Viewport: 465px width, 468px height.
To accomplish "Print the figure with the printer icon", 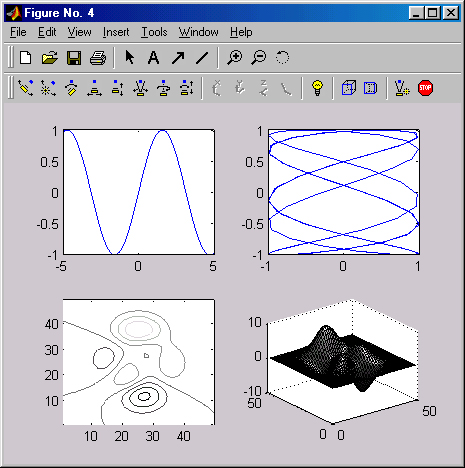I will pyautogui.click(x=98, y=58).
